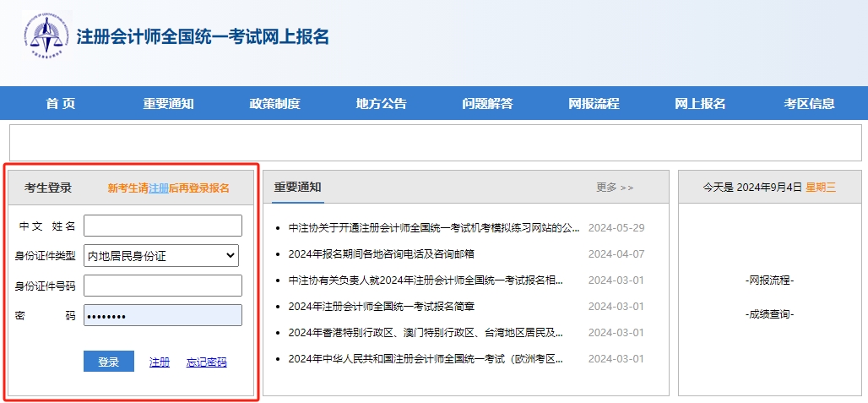Viewport: 868px width, 403px height.
Task: Open 网上报名 from navigation bar
Action: point(700,104)
